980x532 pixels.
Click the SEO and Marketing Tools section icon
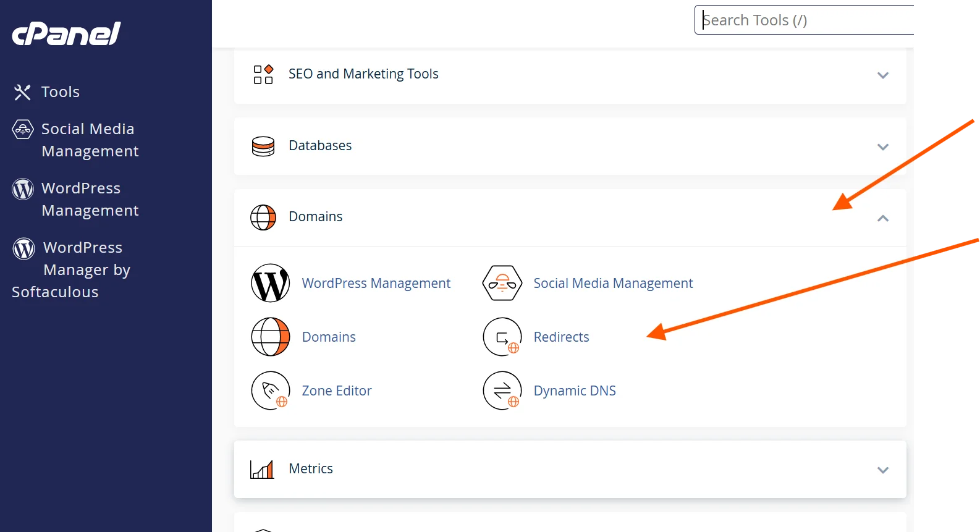point(263,74)
